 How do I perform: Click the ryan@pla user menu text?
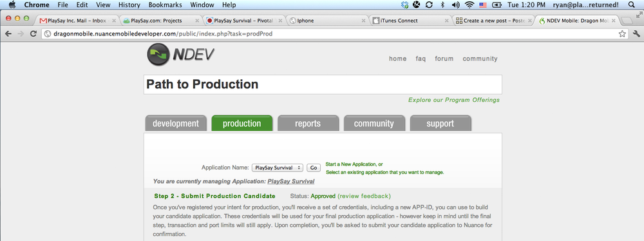[x=586, y=5]
